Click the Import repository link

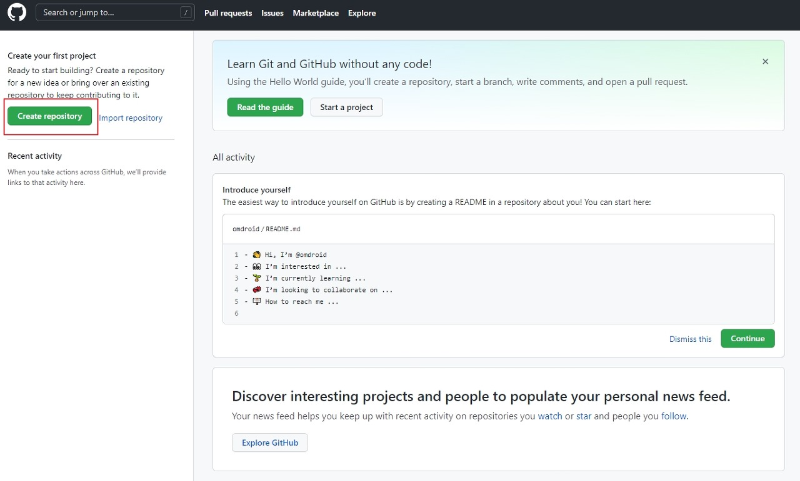click(x=131, y=118)
